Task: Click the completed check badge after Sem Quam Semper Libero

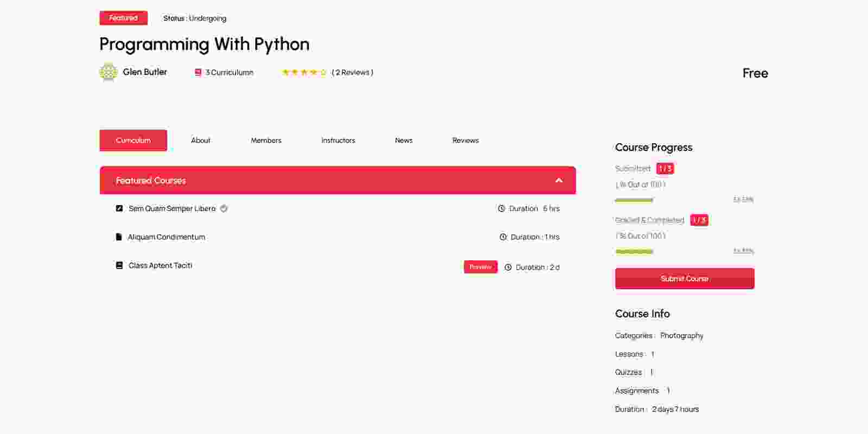Action: pyautogui.click(x=224, y=208)
